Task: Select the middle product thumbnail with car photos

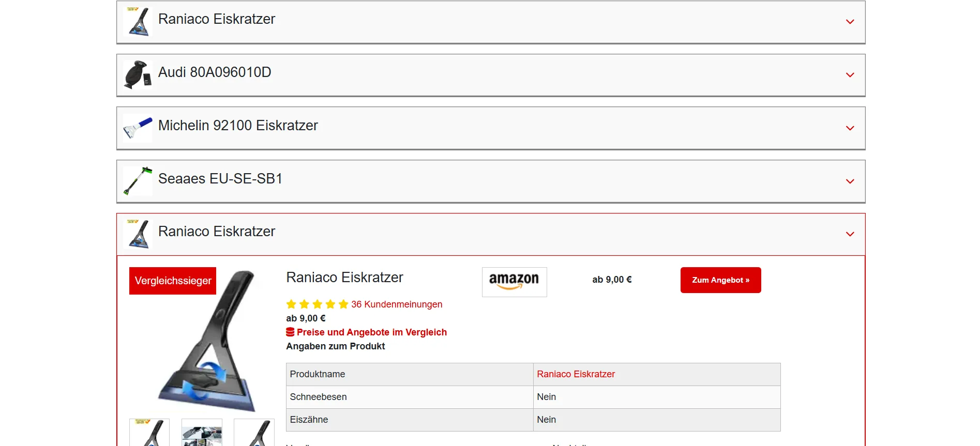Action: coord(202,433)
